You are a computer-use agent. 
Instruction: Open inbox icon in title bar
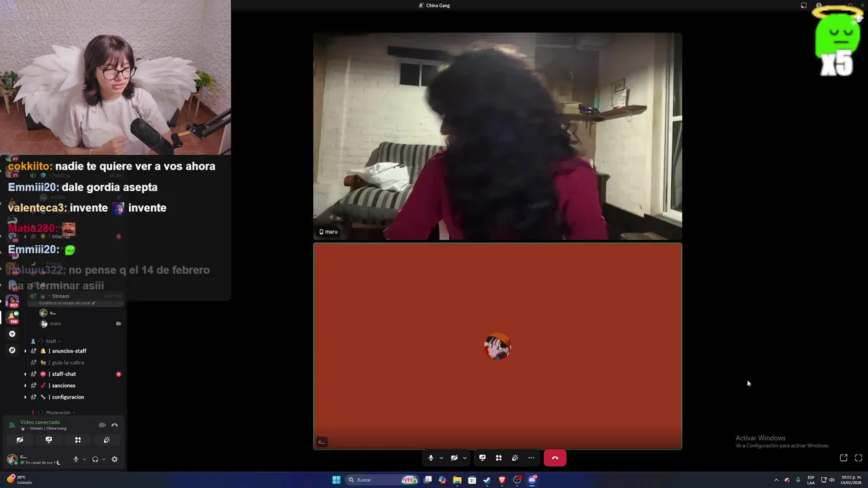[x=804, y=5]
